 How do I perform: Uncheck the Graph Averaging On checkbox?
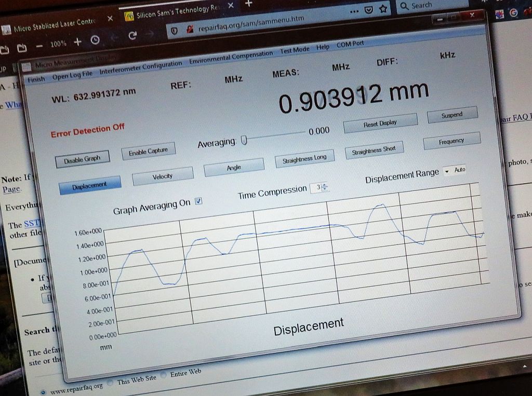(x=198, y=201)
